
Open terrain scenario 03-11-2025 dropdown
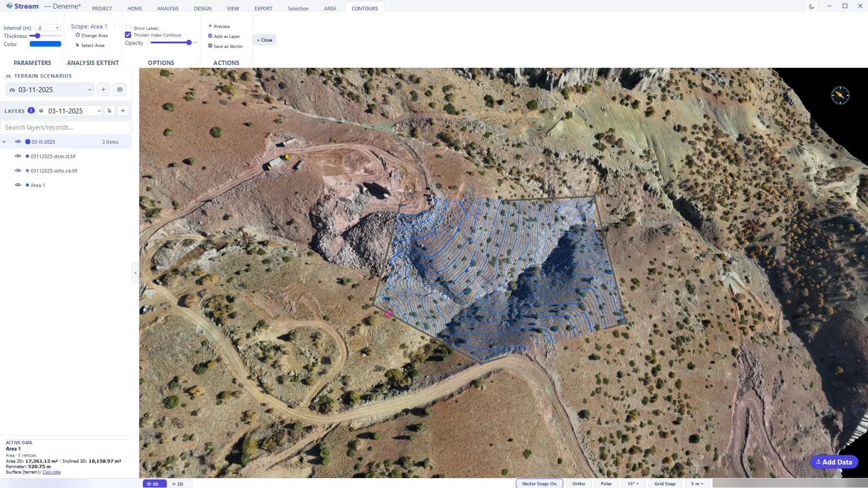50,89
